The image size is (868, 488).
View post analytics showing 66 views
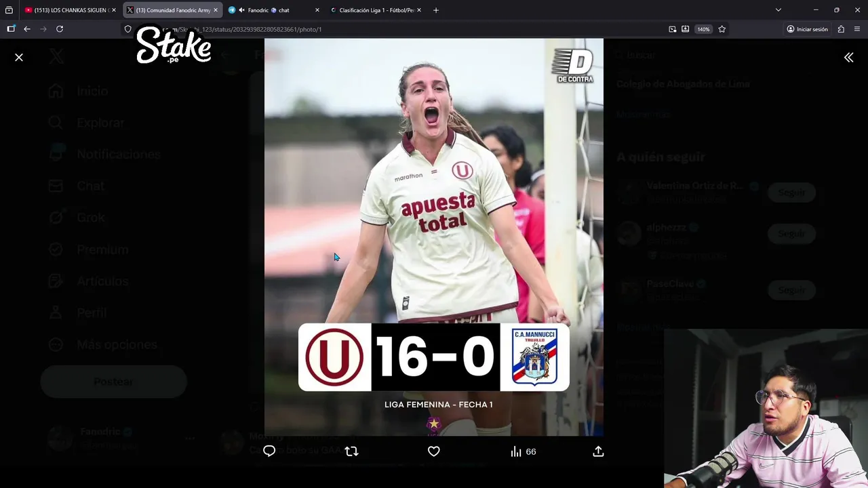click(x=523, y=451)
